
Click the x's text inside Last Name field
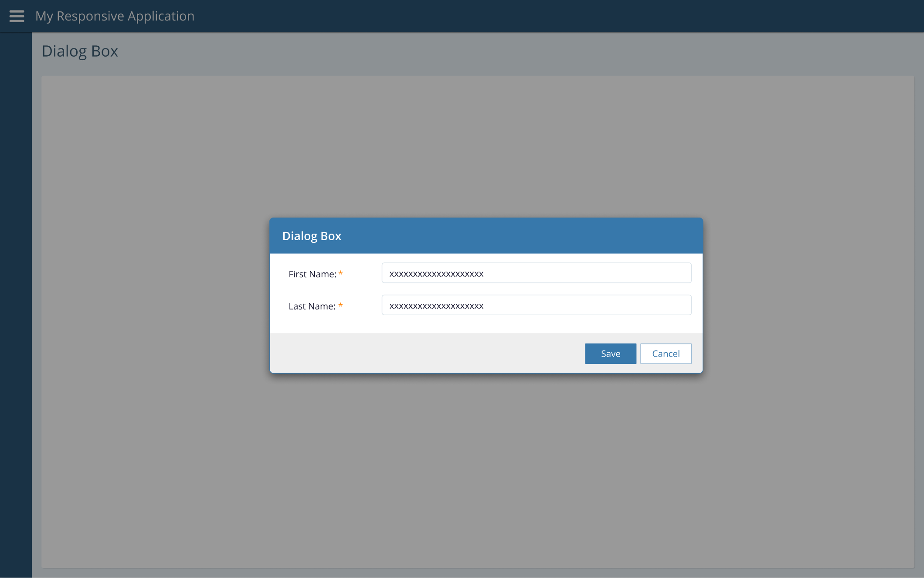click(436, 306)
